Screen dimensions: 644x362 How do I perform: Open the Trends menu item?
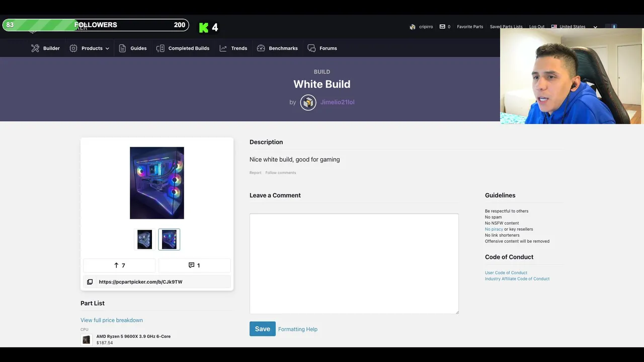(x=239, y=48)
